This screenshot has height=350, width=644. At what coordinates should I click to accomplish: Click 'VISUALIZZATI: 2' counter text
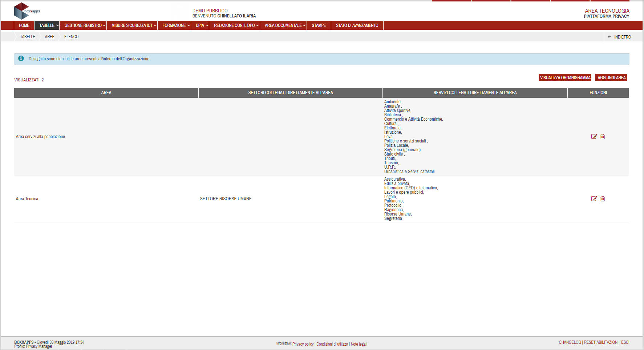[x=29, y=80]
